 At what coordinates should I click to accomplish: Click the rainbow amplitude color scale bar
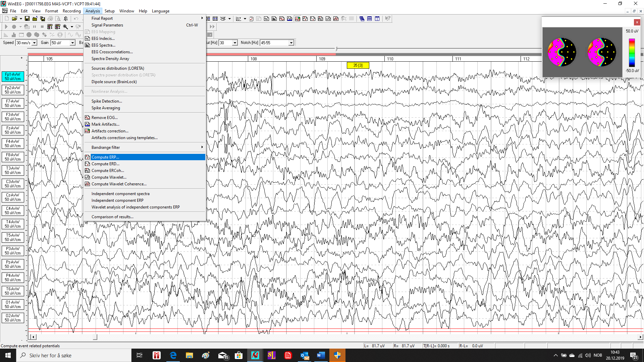632,53
